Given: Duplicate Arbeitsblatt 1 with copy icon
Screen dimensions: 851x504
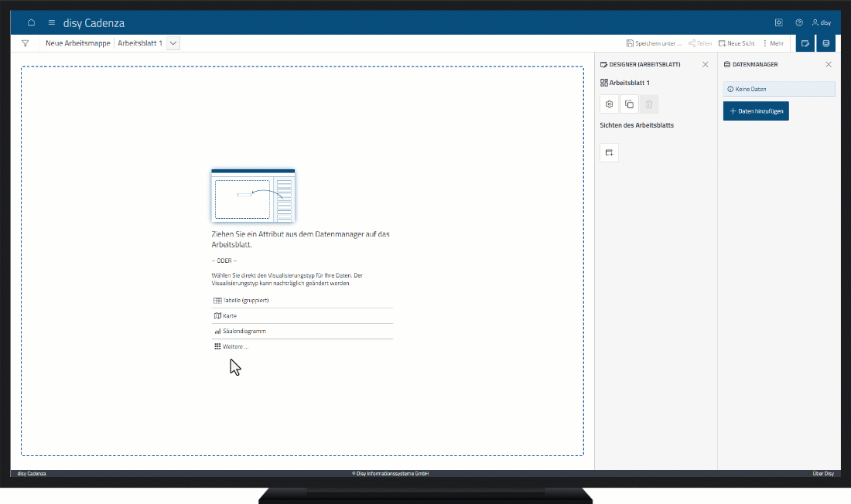Looking at the screenshot, I should pyautogui.click(x=629, y=104).
